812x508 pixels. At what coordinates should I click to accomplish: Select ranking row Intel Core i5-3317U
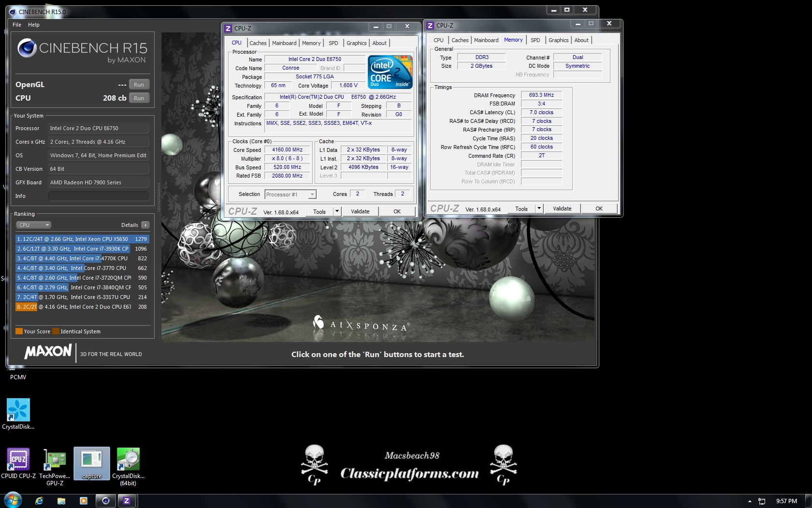(82, 297)
